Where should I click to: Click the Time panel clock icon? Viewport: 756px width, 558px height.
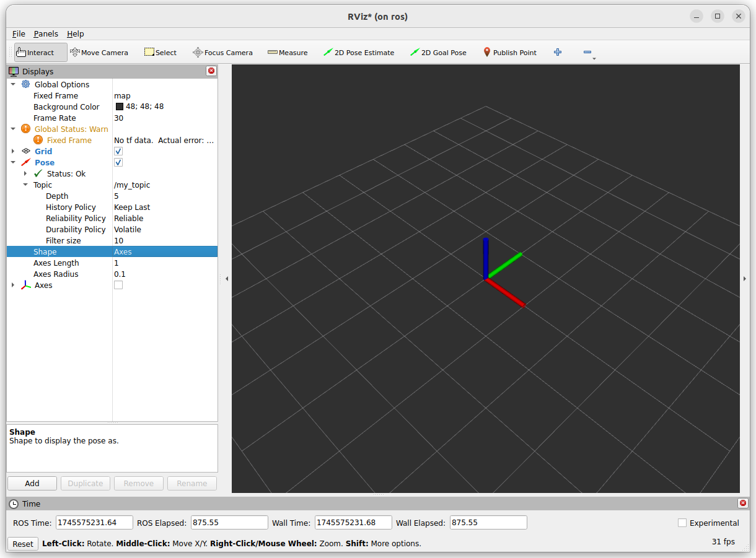pos(14,504)
